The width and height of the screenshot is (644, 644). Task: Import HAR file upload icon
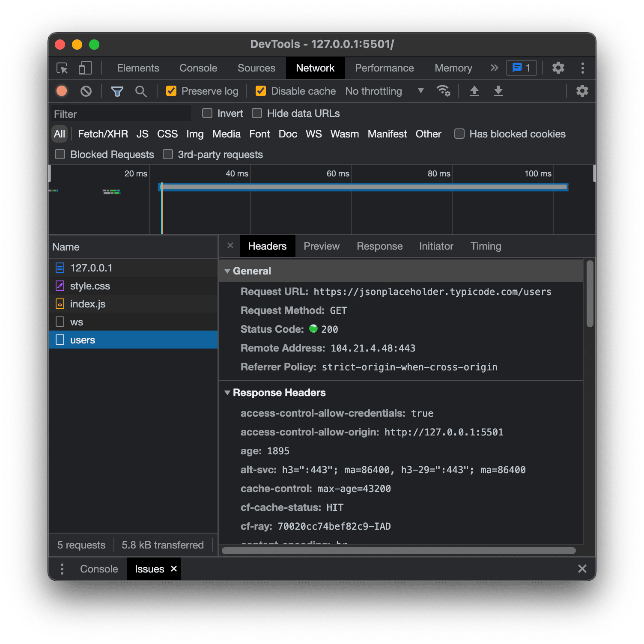point(474,91)
